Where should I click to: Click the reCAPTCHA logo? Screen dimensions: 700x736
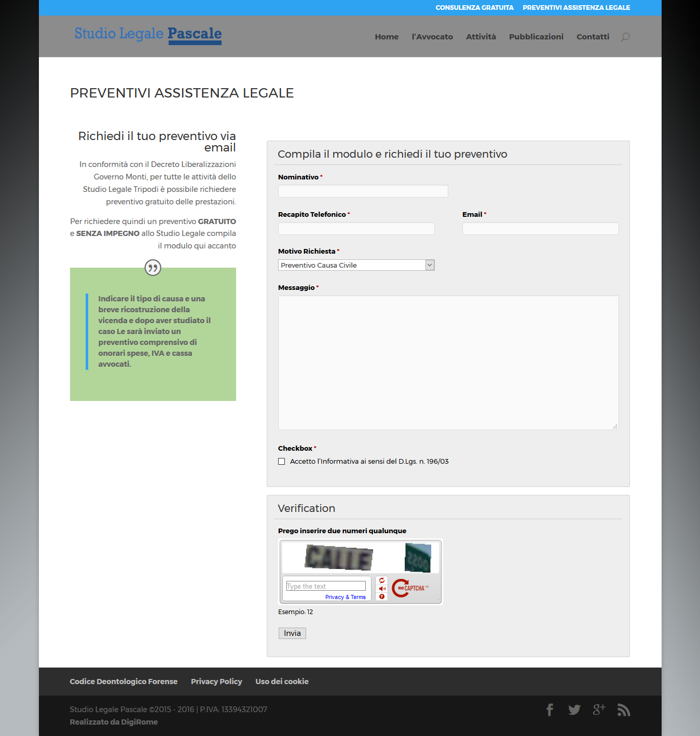[x=410, y=588]
